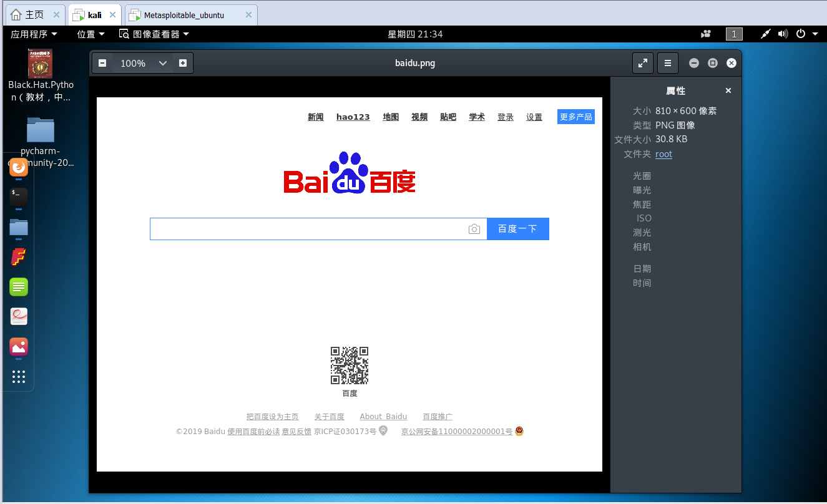Show all applications grid

tap(19, 376)
